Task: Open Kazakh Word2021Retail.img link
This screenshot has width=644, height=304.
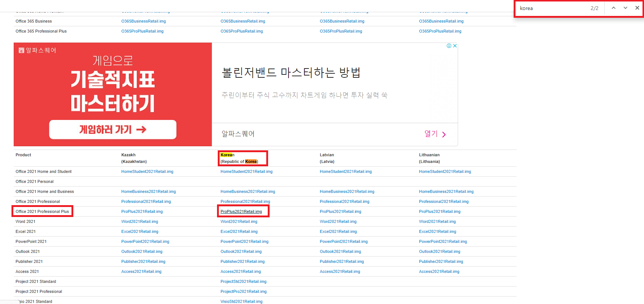Action: [140, 221]
